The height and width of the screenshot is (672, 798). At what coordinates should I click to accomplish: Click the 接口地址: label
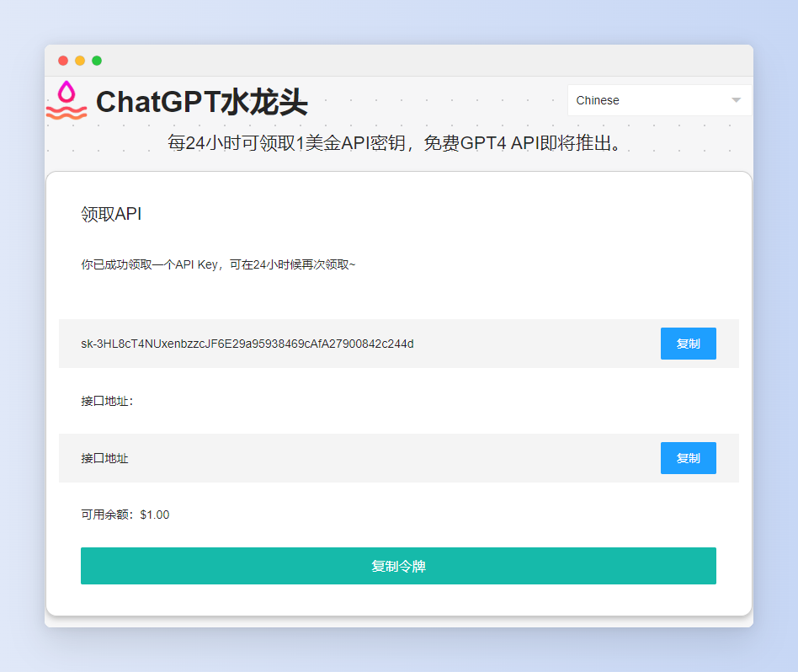click(x=107, y=401)
